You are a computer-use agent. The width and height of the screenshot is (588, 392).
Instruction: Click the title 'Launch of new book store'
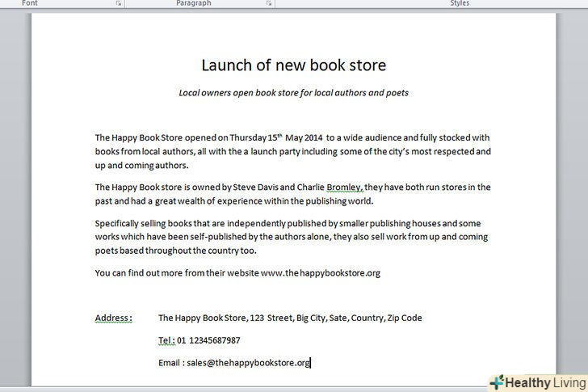tap(294, 65)
